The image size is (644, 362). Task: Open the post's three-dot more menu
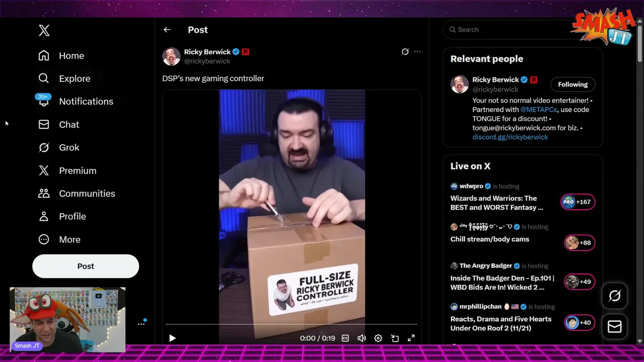(x=417, y=52)
